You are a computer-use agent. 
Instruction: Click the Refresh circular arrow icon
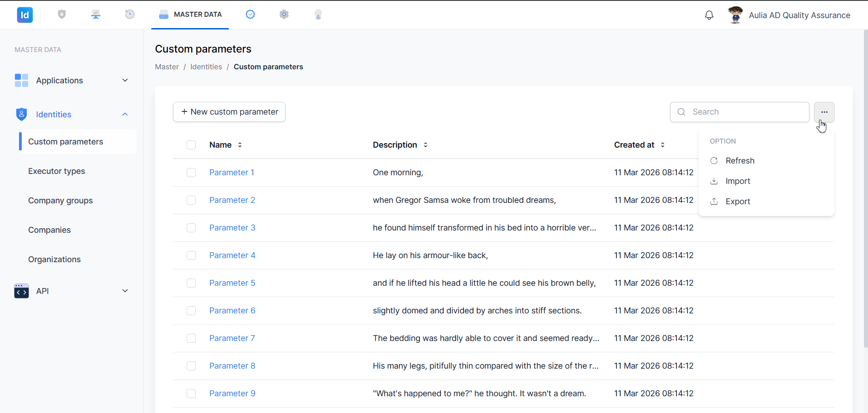(714, 161)
